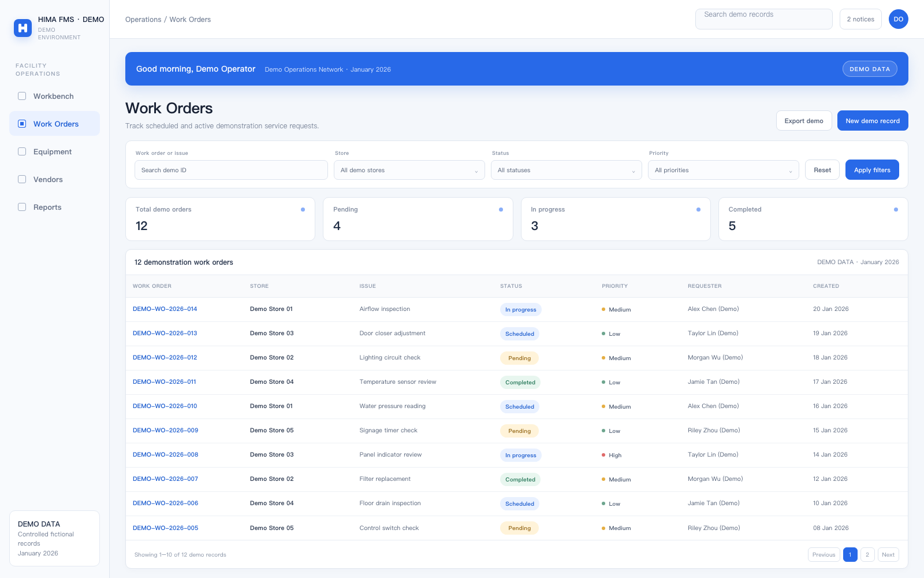The image size is (924, 578).
Task: Click Operations breadcrumb
Action: pyautogui.click(x=143, y=20)
